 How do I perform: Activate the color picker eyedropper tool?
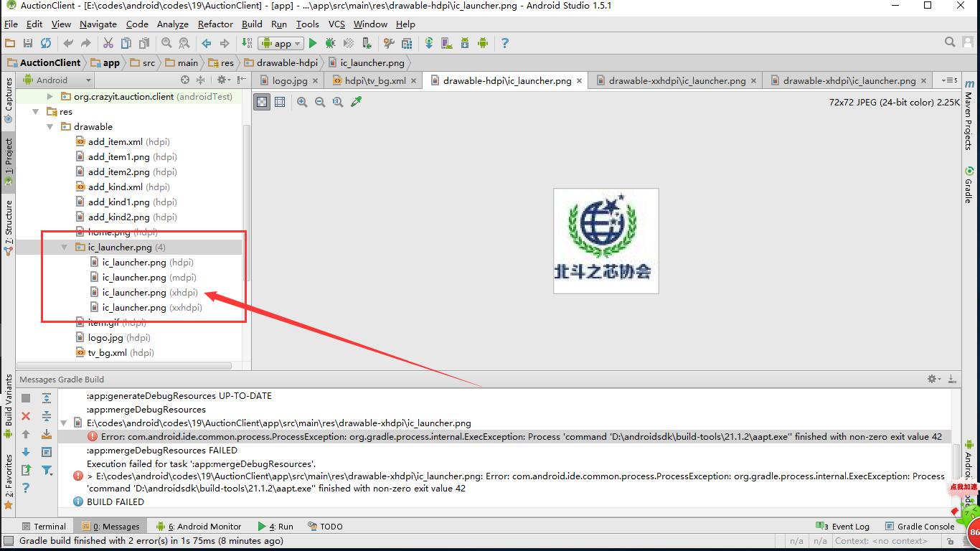tap(356, 102)
